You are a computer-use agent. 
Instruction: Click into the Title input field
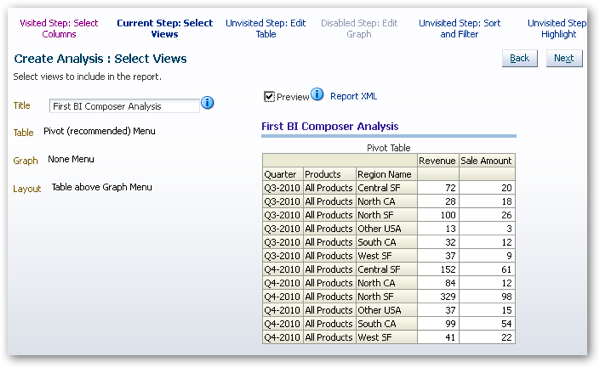[124, 106]
